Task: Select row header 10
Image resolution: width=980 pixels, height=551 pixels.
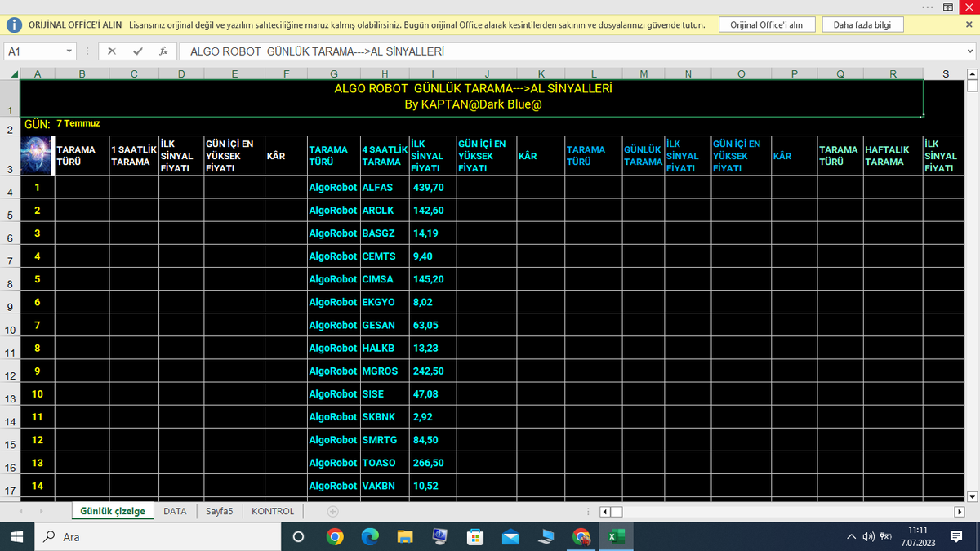Action: (10, 325)
